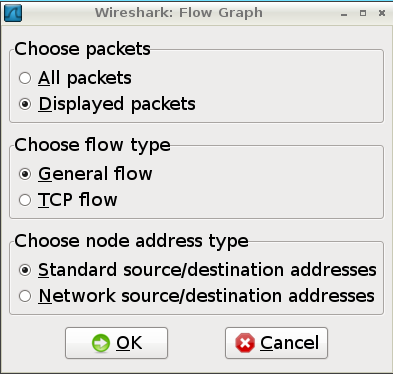Screen dimensions: 393x376
Task: Maximize the Flow Graph dialog window
Action: (363, 13)
